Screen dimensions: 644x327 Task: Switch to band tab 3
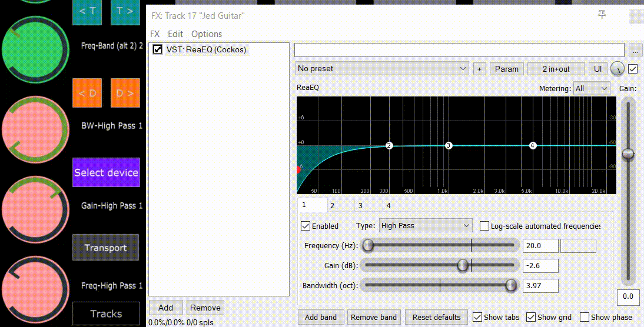point(361,205)
